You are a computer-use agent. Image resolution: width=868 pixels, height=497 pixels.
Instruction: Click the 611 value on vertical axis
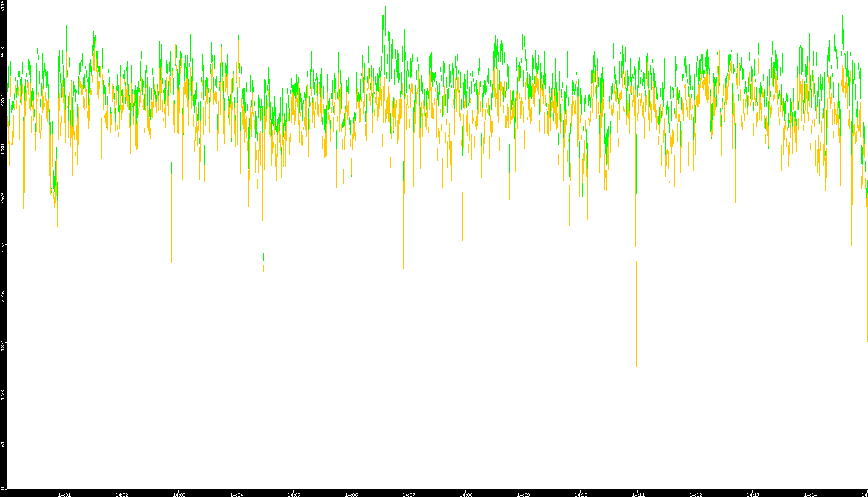(3, 442)
